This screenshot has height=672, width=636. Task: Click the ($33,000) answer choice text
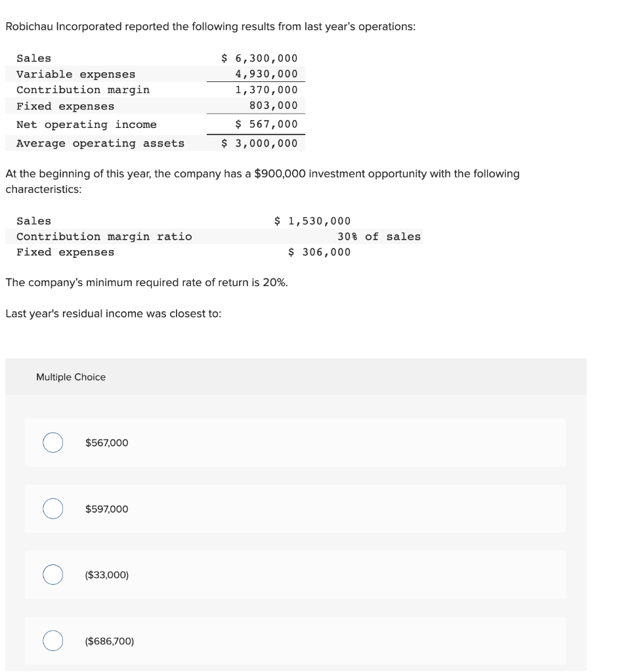106,574
